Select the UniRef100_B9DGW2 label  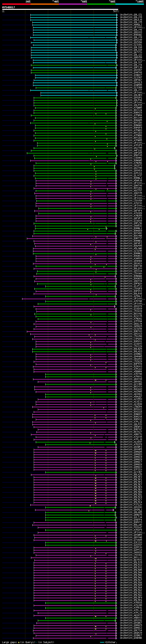click(131, 35)
